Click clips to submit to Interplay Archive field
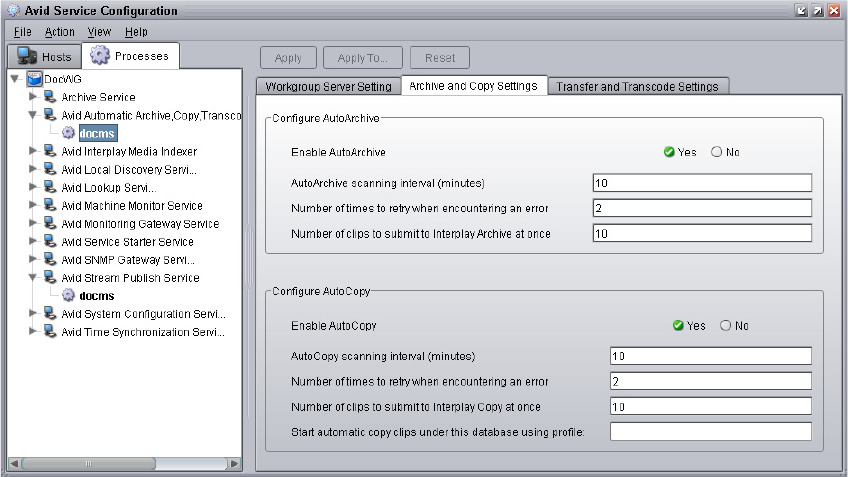Screen dimensions: 848x477 pyautogui.click(x=702, y=233)
